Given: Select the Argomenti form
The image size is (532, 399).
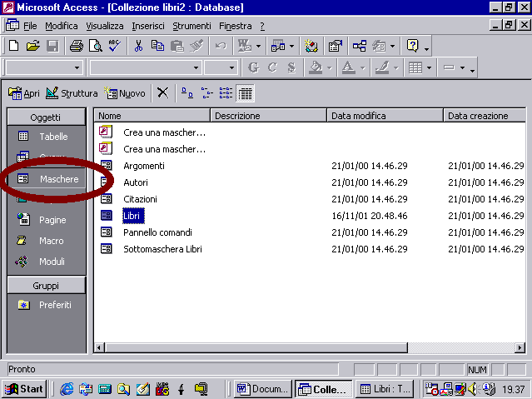Looking at the screenshot, I should (144, 166).
